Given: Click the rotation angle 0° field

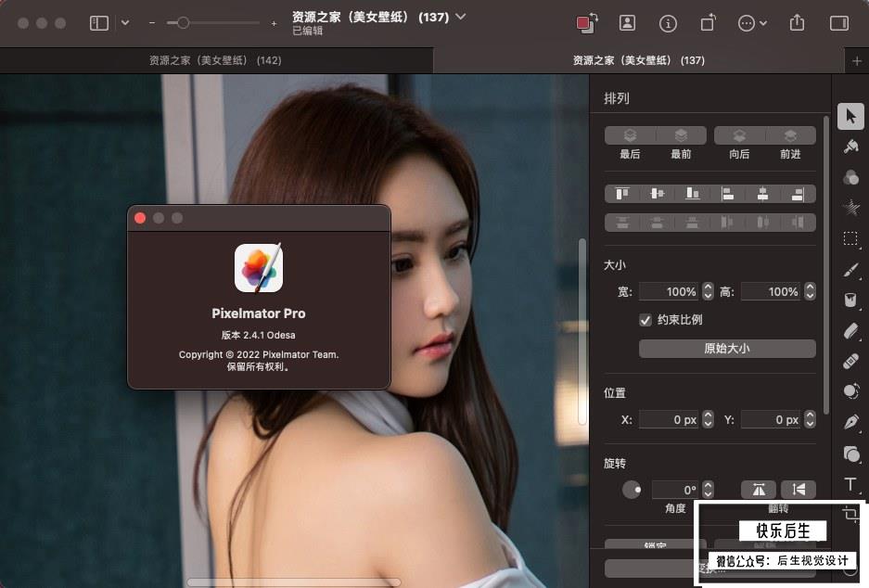Looking at the screenshot, I should coord(676,490).
